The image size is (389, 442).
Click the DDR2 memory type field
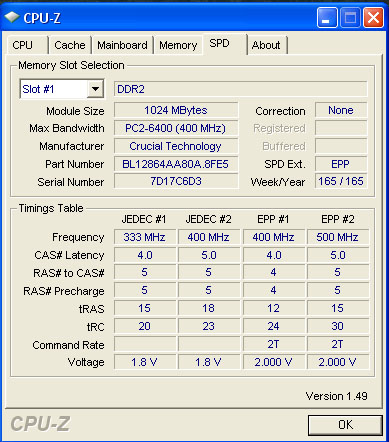240,89
